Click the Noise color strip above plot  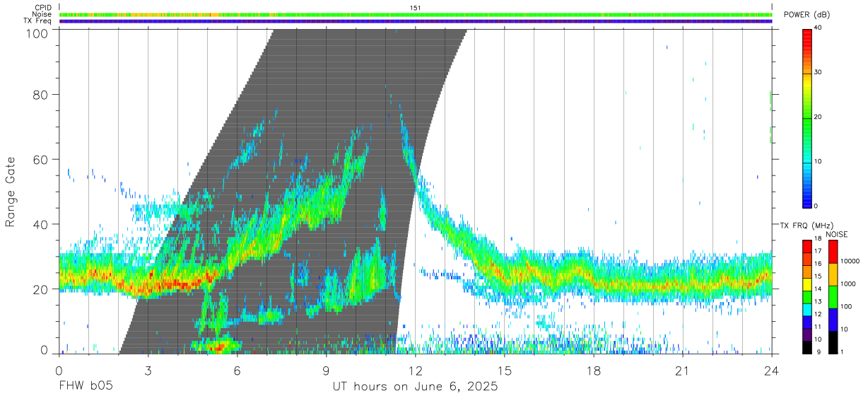(x=416, y=14)
